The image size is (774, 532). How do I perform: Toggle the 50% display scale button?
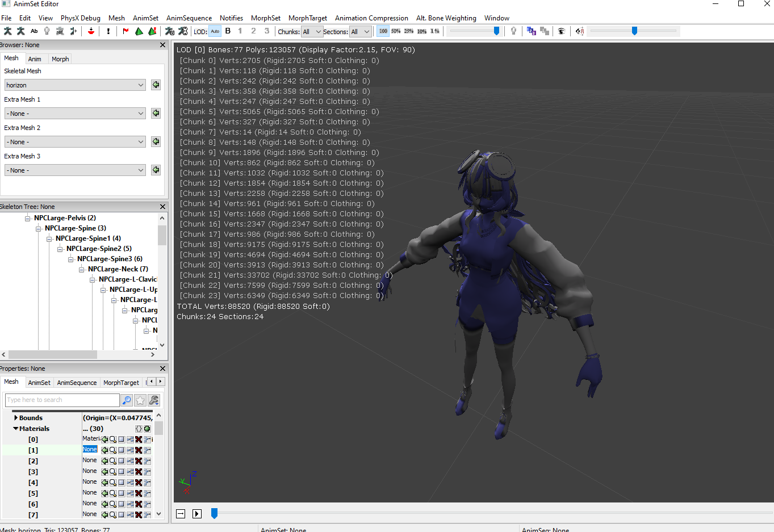tap(396, 31)
